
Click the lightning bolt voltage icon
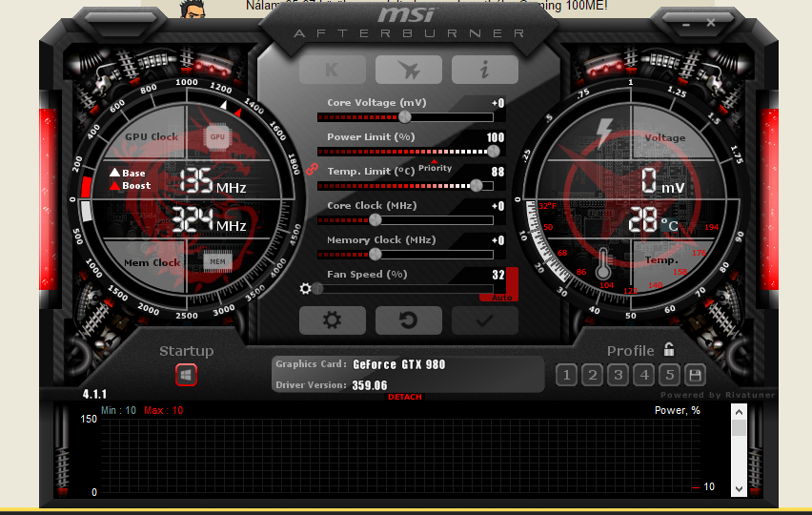[604, 133]
